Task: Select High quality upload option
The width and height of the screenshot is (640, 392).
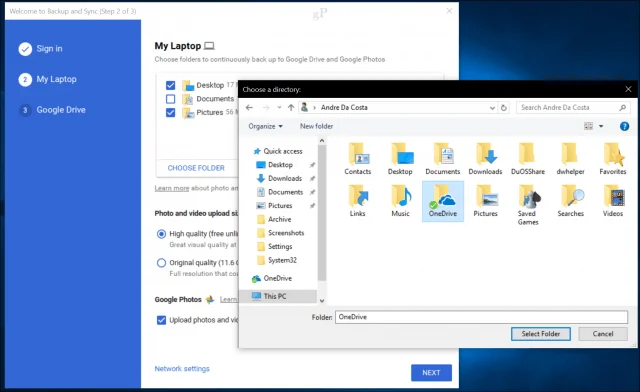Action: click(161, 234)
